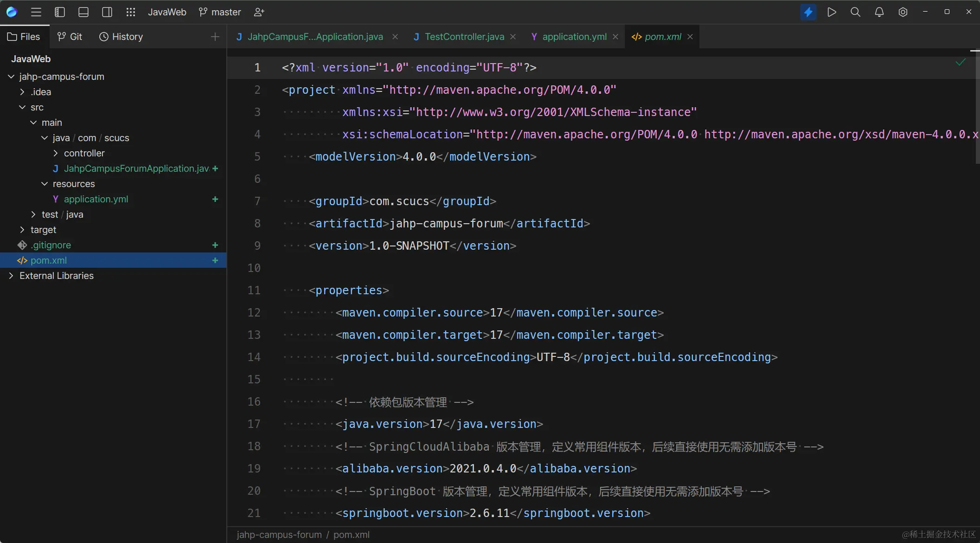Toggle the left sidebar panel
This screenshot has width=980, height=543.
click(60, 12)
